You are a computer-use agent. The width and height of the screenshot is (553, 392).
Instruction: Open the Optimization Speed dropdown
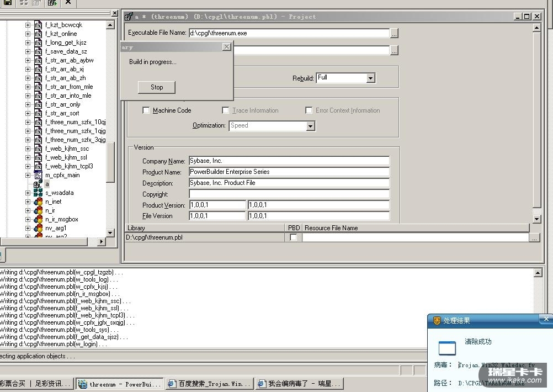(x=311, y=126)
